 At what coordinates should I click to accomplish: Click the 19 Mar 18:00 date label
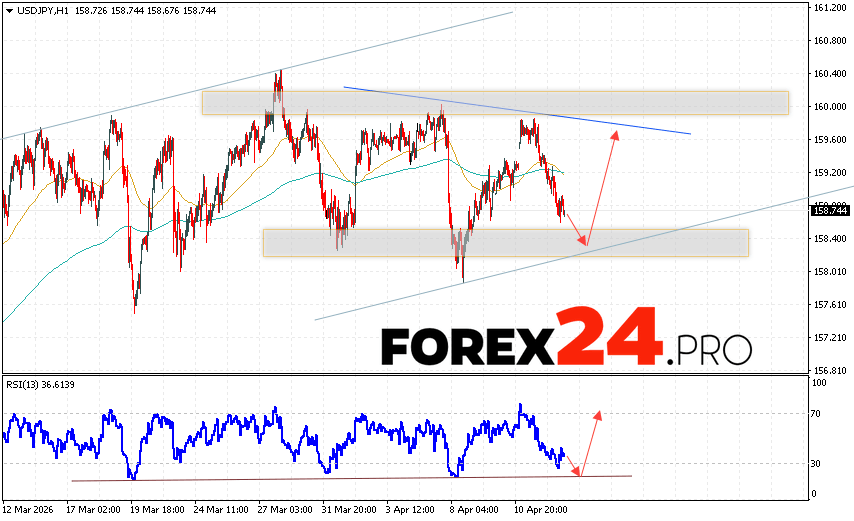(157, 508)
